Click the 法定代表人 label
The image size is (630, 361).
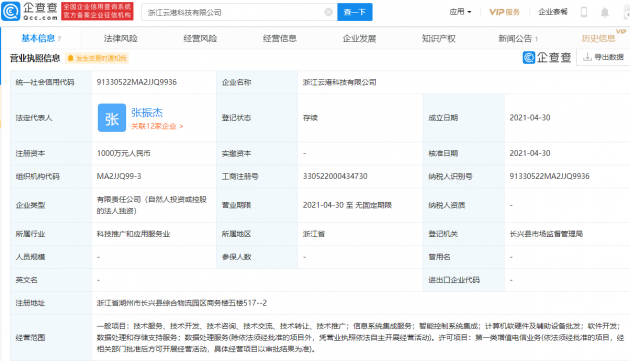point(34,118)
